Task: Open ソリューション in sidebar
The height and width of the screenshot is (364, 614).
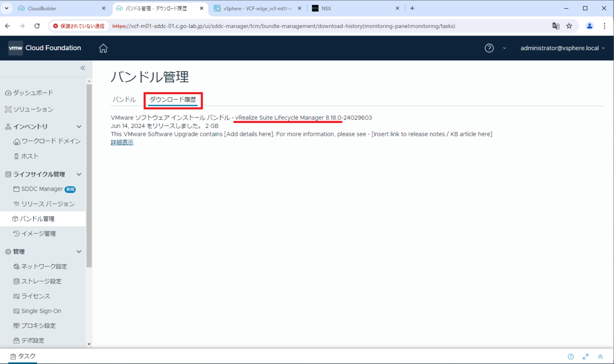Action: coord(29,109)
